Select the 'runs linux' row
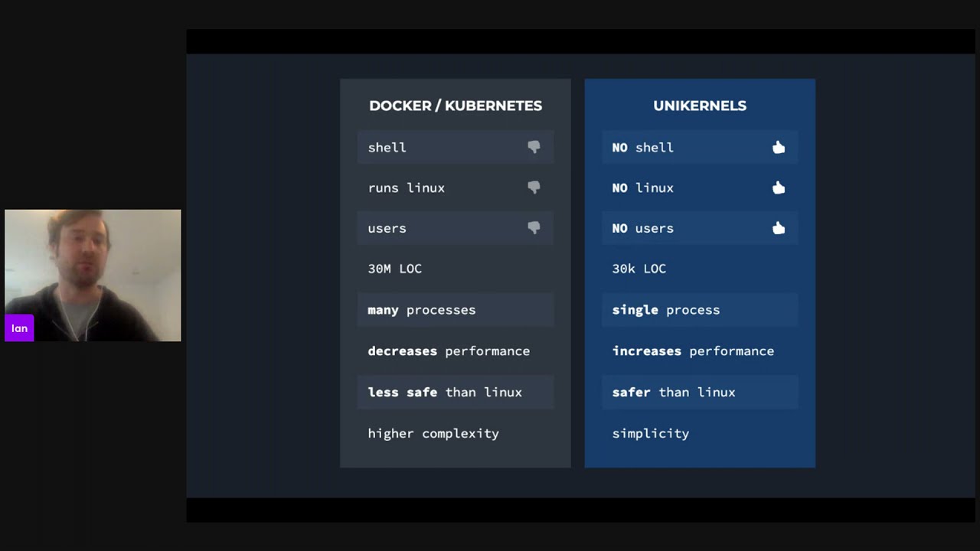 pyautogui.click(x=456, y=187)
